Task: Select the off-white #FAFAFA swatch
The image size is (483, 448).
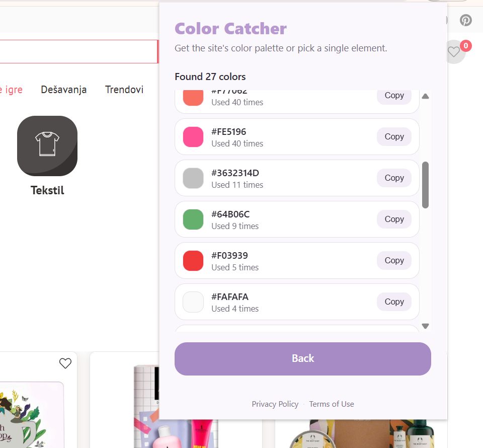Action: point(193,302)
